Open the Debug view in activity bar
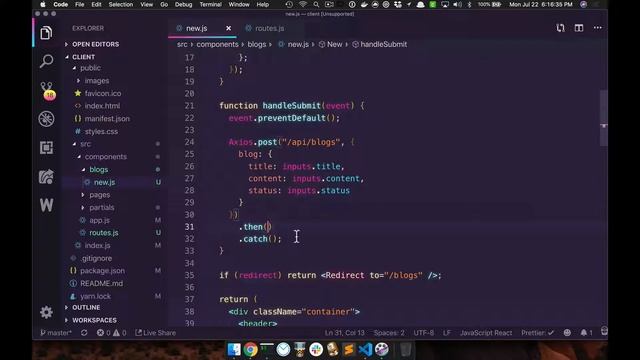The height and width of the screenshot is (360, 640). click(46, 119)
